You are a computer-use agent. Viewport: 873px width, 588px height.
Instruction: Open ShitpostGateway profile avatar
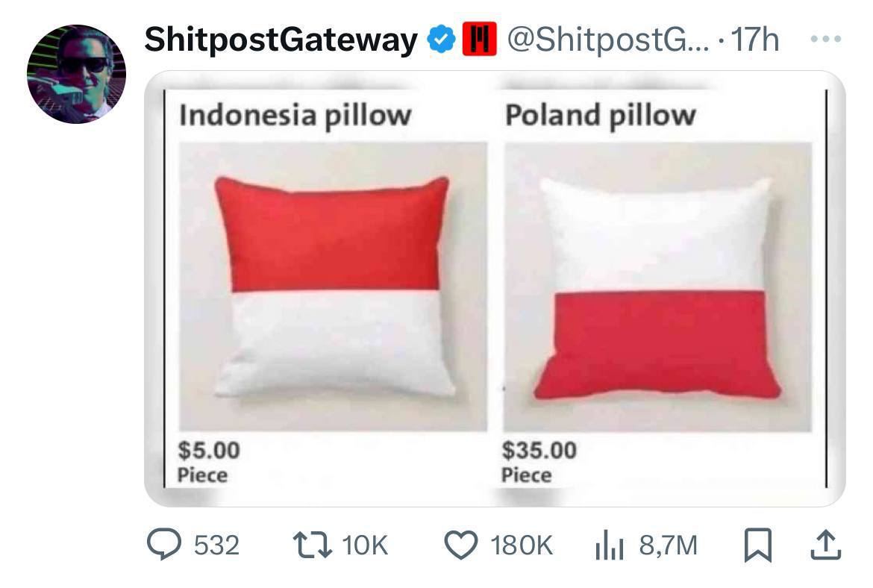76,73
